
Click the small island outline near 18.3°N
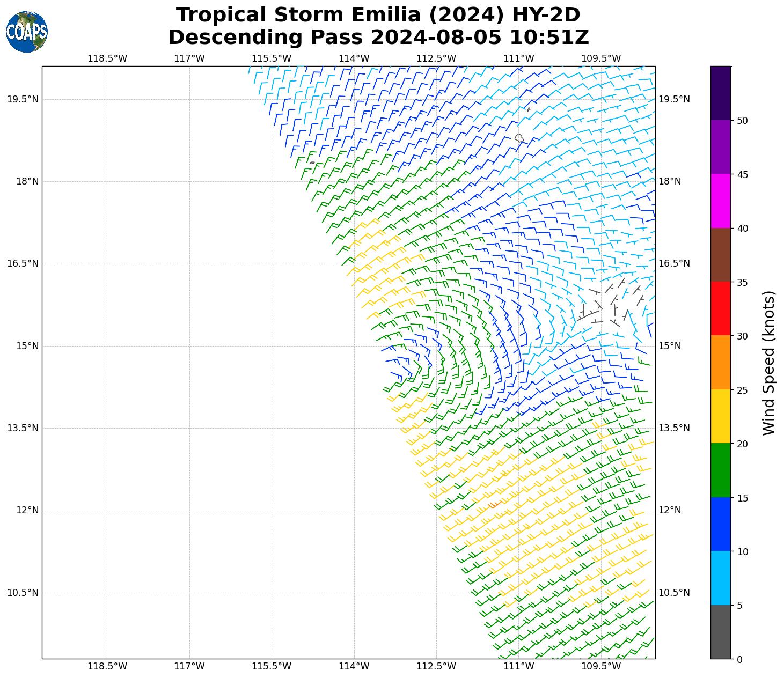tap(312, 163)
